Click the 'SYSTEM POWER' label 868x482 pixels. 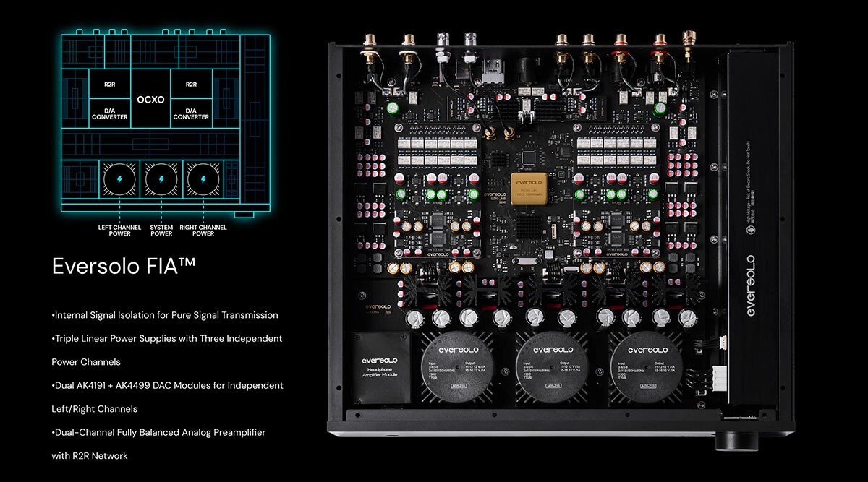click(161, 231)
